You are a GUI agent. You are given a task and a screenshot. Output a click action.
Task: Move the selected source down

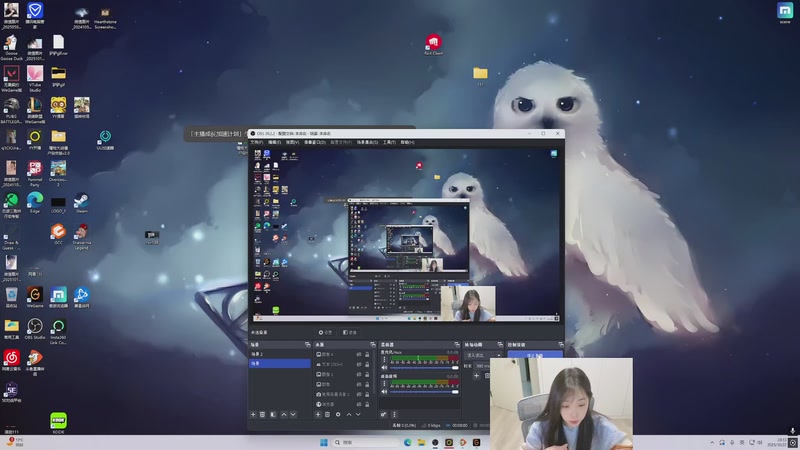[x=358, y=414]
